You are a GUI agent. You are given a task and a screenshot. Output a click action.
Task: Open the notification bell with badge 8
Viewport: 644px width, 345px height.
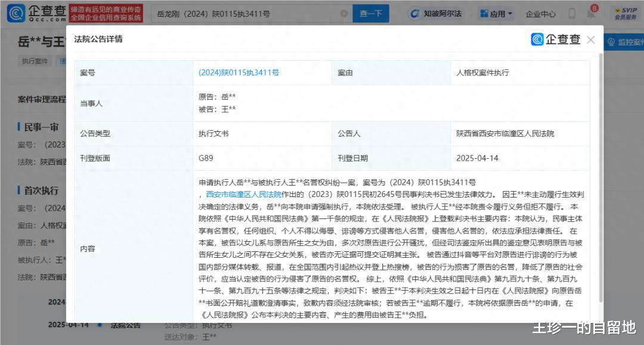pos(592,13)
